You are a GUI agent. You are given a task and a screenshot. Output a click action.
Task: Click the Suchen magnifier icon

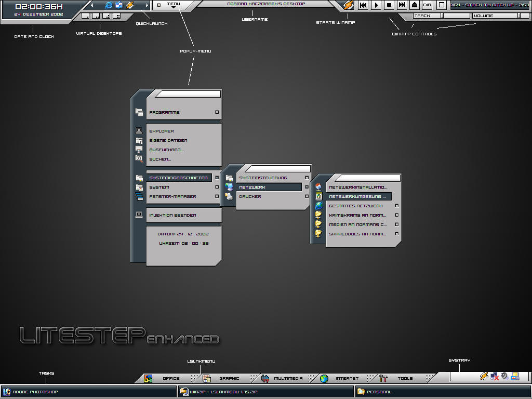click(139, 159)
